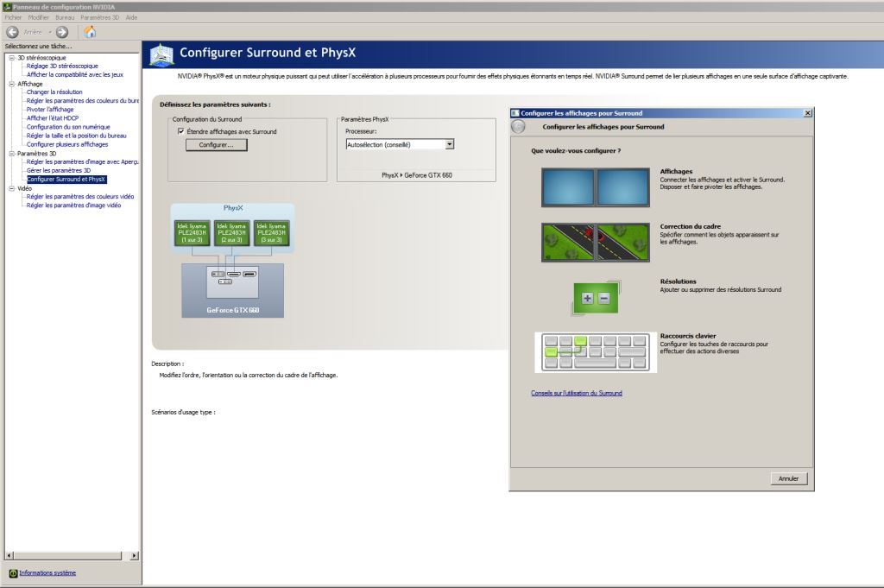884x588 pixels.
Task: Open Régler les paramètres d'image vidéo
Action: point(73,205)
